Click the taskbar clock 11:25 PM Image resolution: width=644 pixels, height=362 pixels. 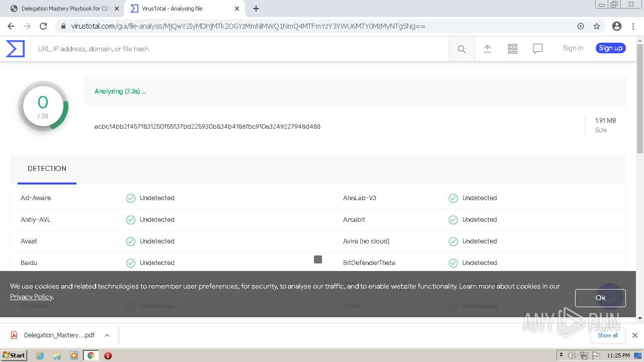coord(618,355)
